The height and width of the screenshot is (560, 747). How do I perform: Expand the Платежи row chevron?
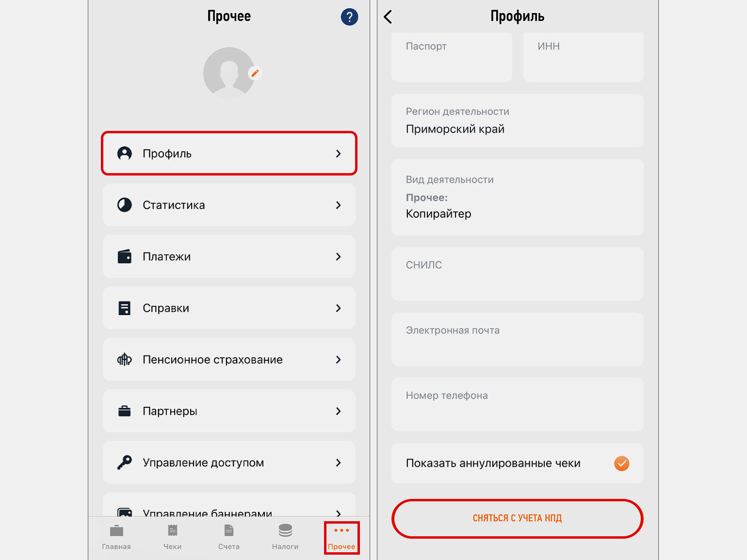(339, 256)
